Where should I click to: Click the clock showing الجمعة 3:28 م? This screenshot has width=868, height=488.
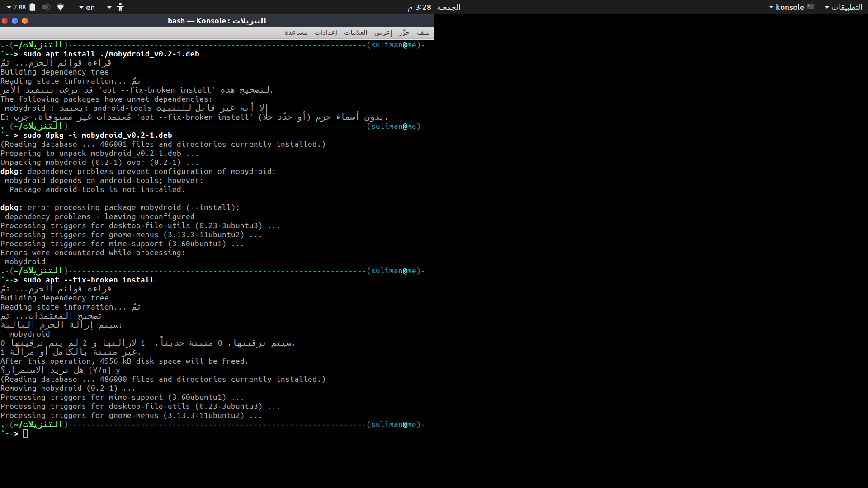[434, 7]
